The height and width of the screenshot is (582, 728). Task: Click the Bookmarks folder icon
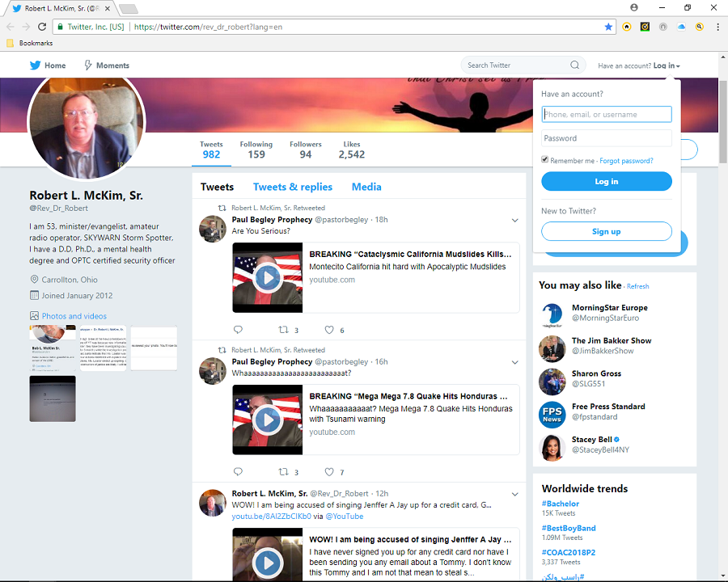click(x=10, y=43)
